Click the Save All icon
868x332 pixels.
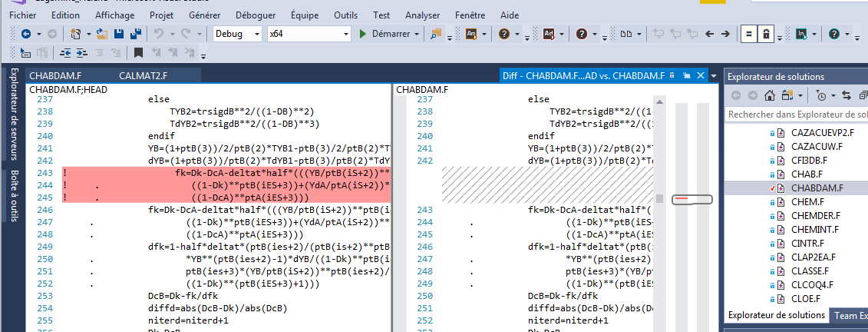[135, 34]
